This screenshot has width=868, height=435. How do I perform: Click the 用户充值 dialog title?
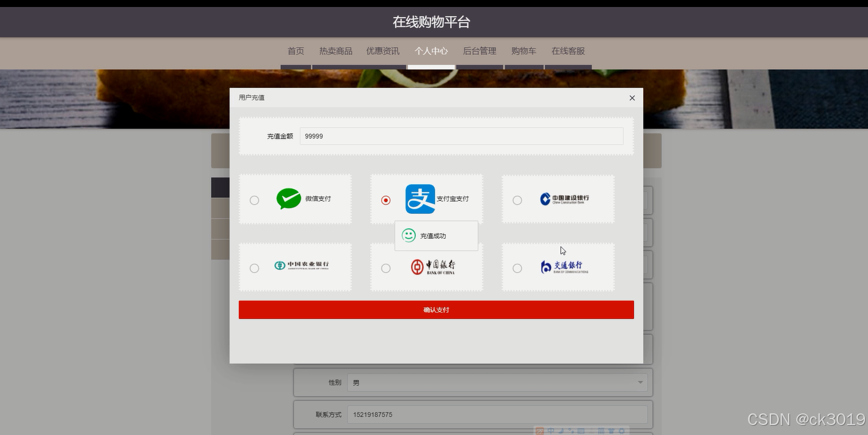coord(252,98)
